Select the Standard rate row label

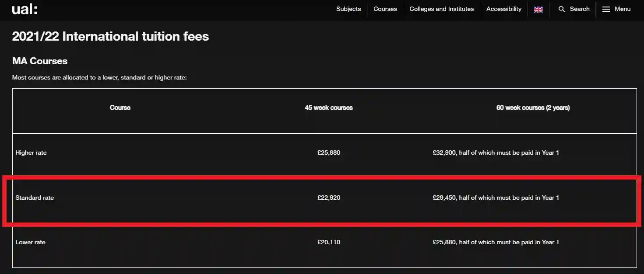(35, 198)
